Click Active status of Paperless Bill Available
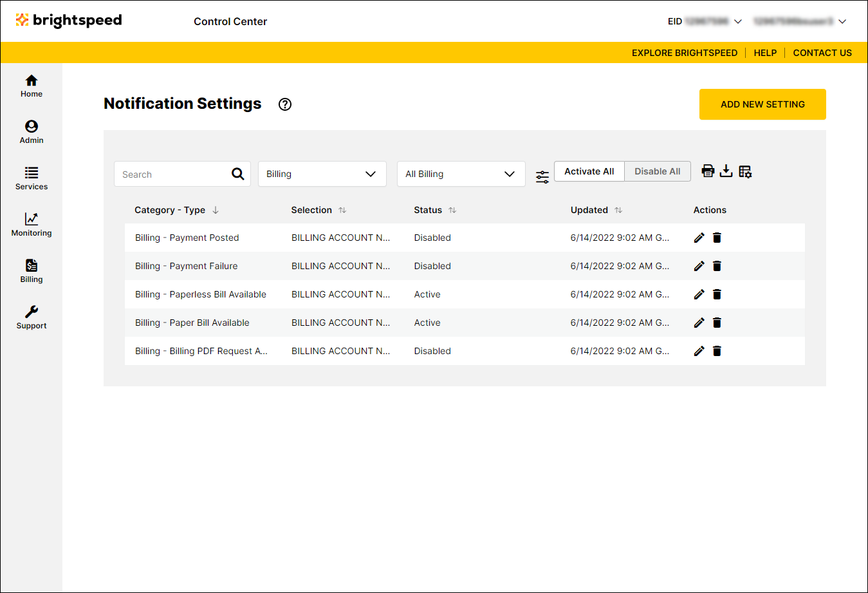Viewport: 868px width, 593px height. (427, 294)
